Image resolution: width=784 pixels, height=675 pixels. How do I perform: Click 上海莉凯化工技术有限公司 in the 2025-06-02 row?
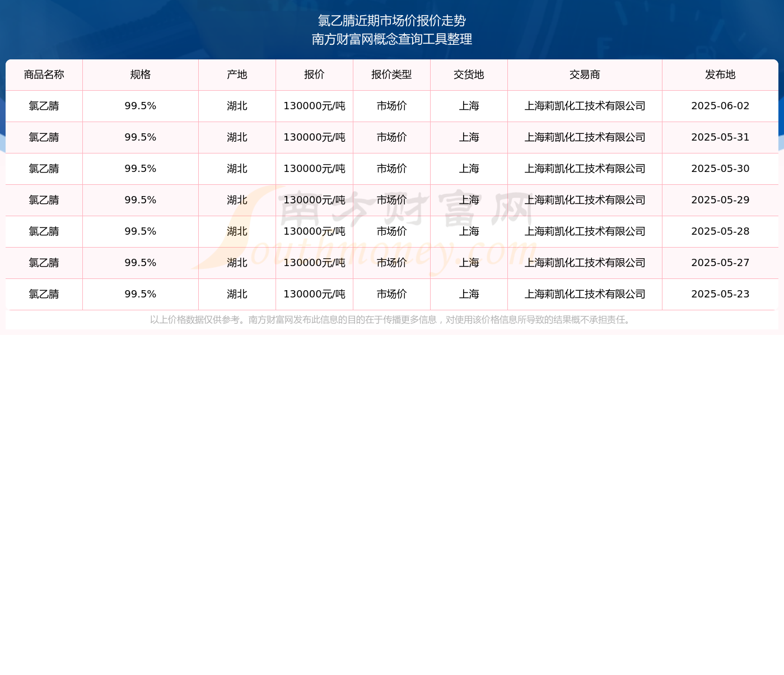585,106
